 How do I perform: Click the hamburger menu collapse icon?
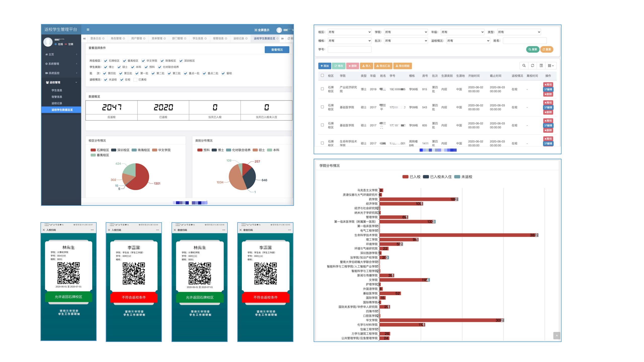click(x=88, y=29)
